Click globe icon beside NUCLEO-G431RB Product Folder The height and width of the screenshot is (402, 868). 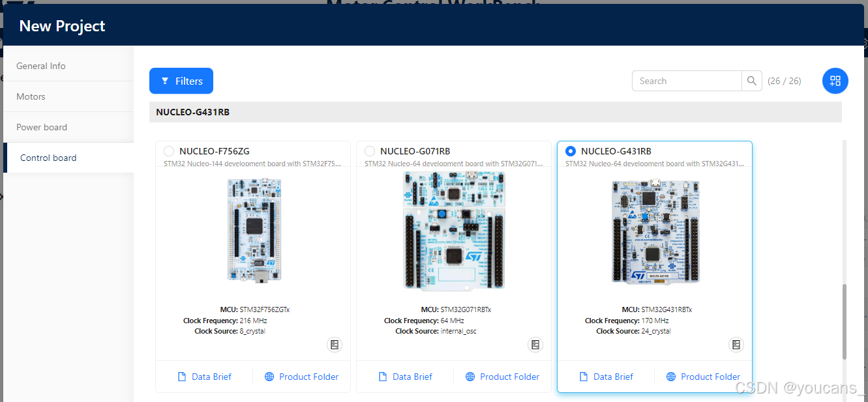click(671, 377)
